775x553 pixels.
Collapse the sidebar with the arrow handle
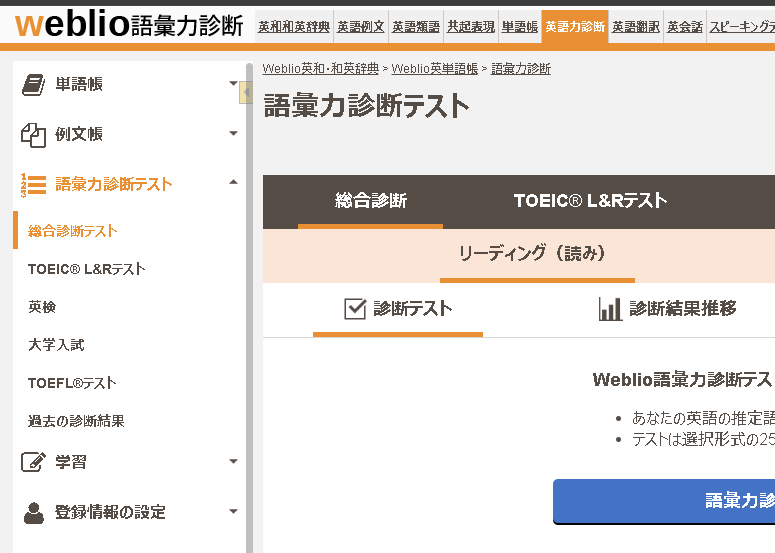pos(246,92)
